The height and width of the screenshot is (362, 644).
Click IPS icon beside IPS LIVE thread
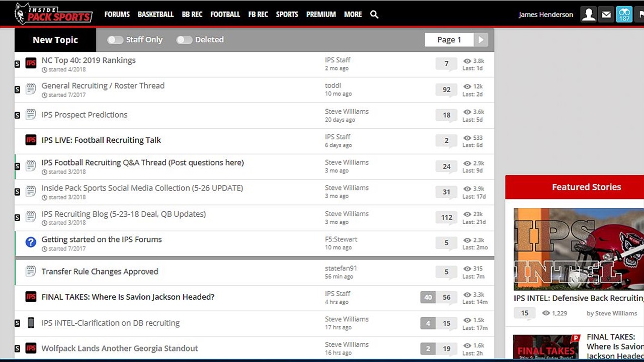tap(31, 140)
